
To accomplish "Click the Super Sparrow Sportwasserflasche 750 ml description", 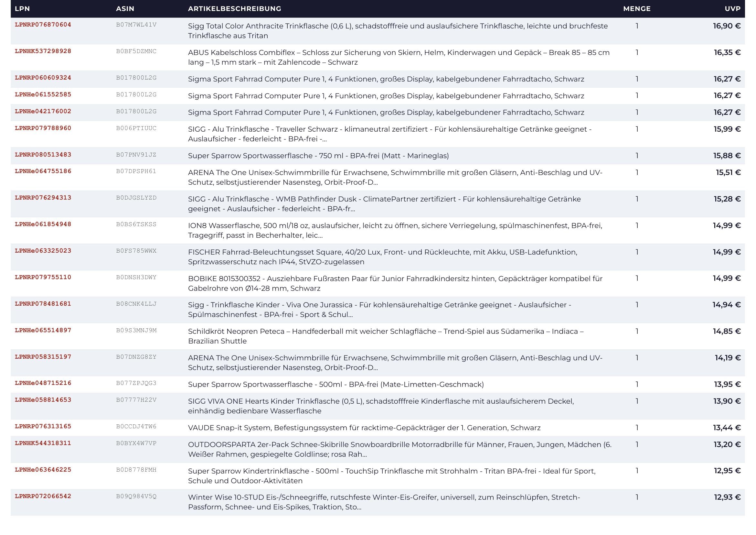I will [x=318, y=156].
